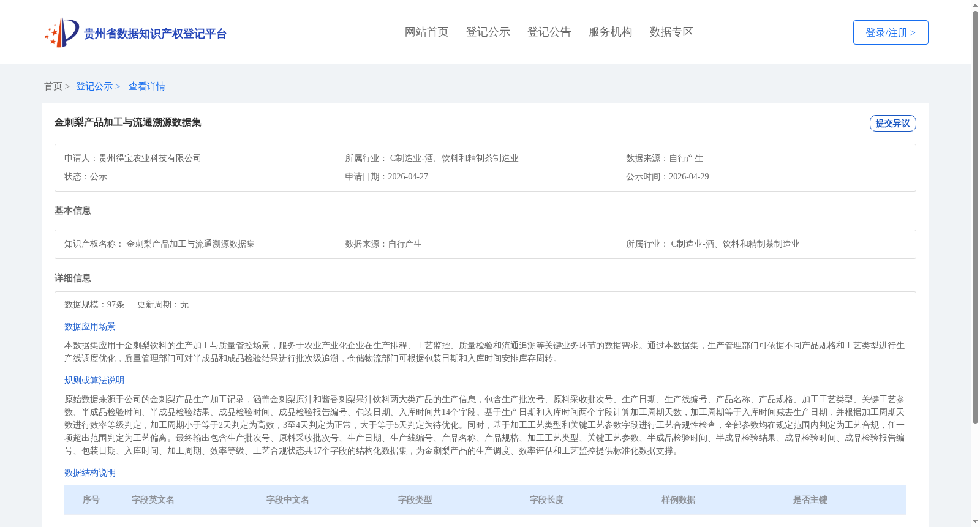Click the 字段英文名 column header
The width and height of the screenshot is (980, 527).
pyautogui.click(x=153, y=499)
